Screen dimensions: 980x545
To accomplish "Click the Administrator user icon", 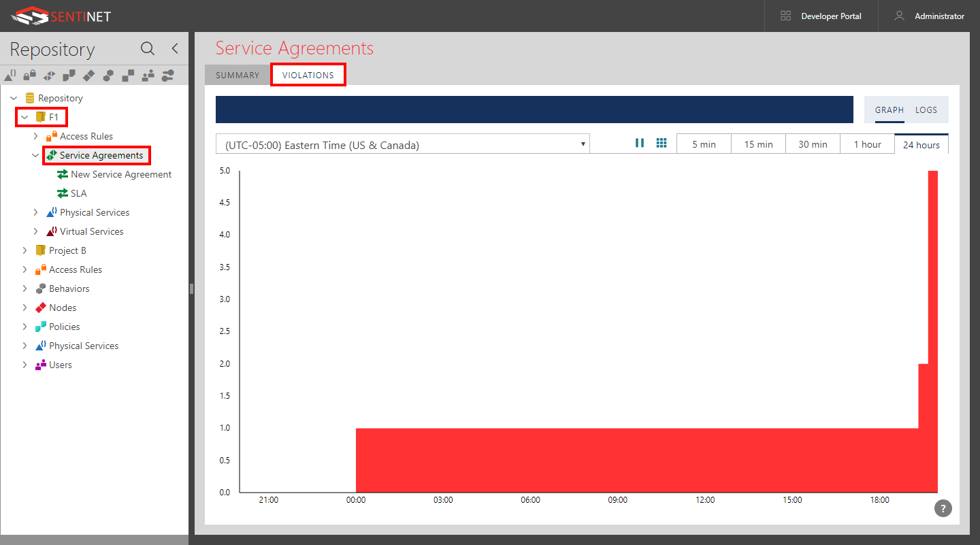I will [899, 16].
